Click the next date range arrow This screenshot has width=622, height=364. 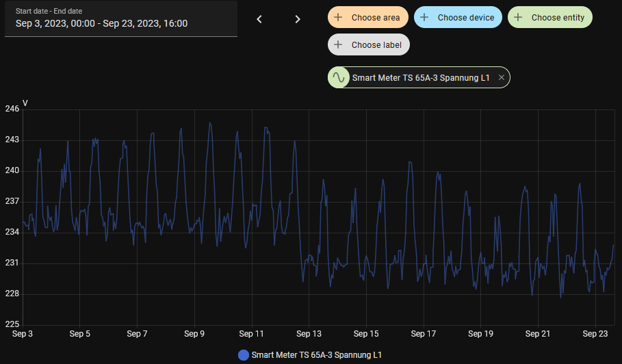(298, 19)
